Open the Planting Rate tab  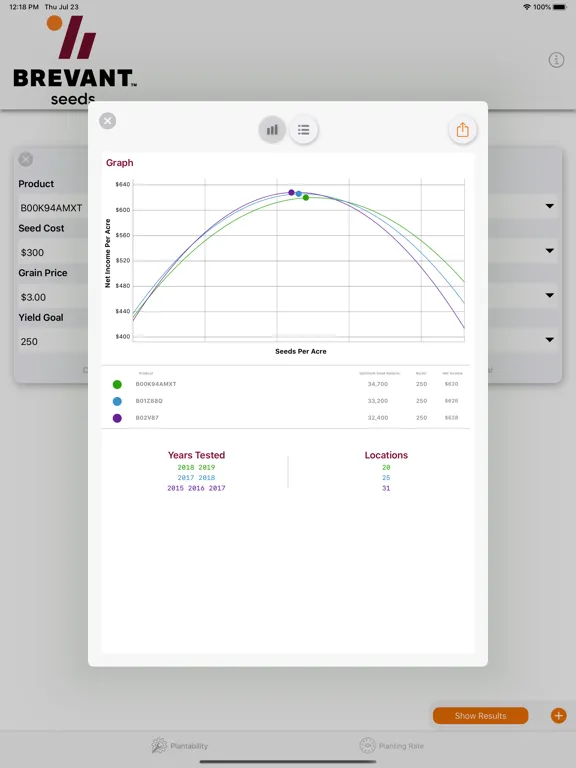pyautogui.click(x=391, y=745)
